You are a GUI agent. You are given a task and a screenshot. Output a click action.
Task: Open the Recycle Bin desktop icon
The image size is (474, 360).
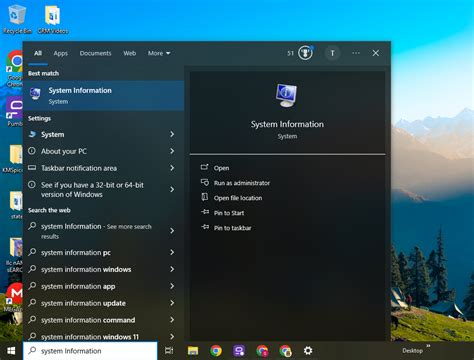click(x=17, y=19)
